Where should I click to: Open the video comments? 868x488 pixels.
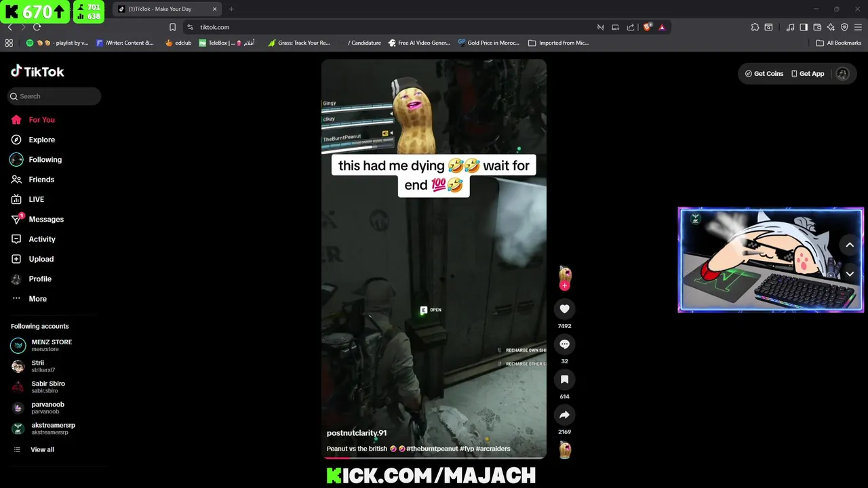(564, 344)
